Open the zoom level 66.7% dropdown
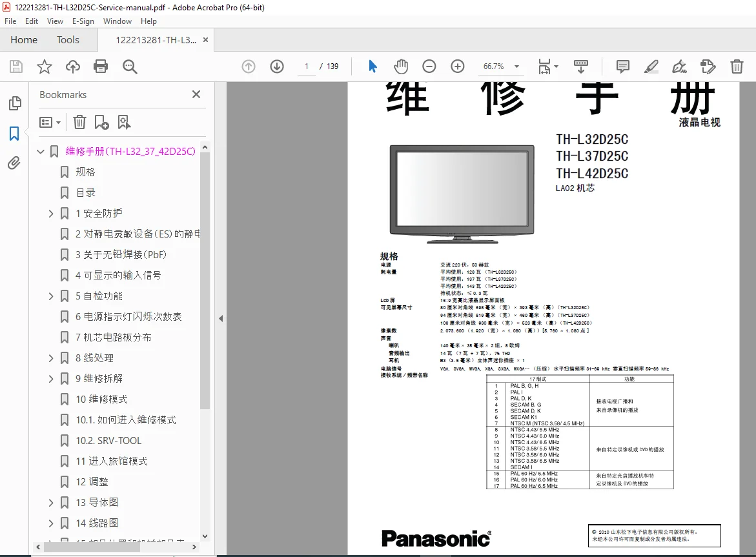This screenshot has height=557, width=756. coord(517,66)
